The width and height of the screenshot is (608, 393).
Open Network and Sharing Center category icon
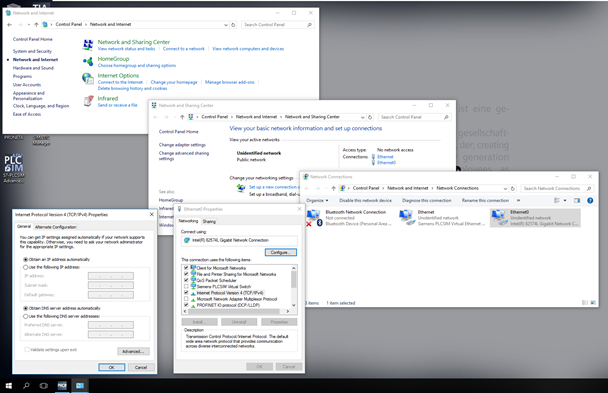(x=88, y=45)
